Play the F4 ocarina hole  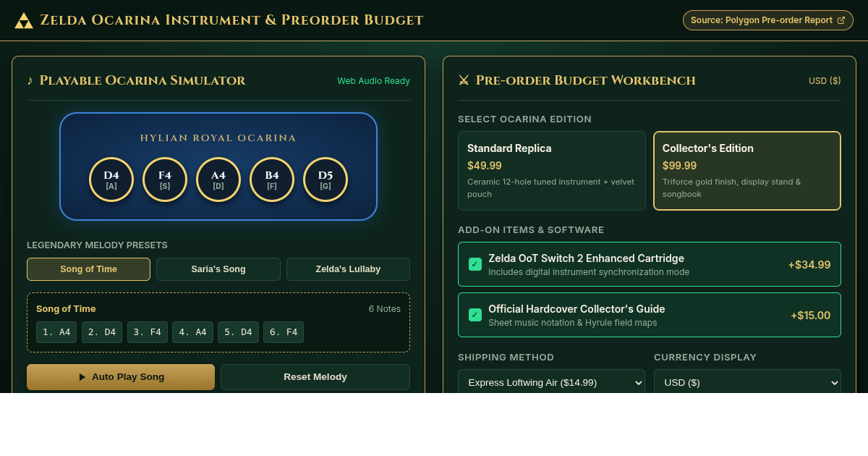[x=165, y=180]
